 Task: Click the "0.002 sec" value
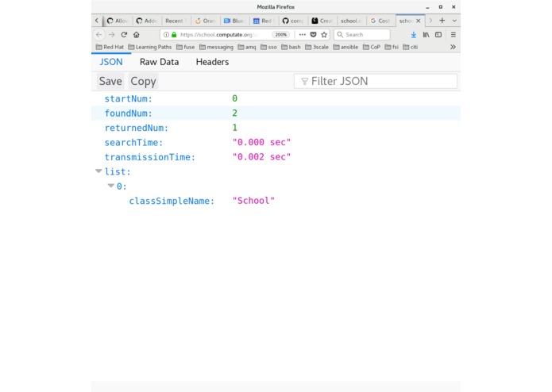[261, 157]
